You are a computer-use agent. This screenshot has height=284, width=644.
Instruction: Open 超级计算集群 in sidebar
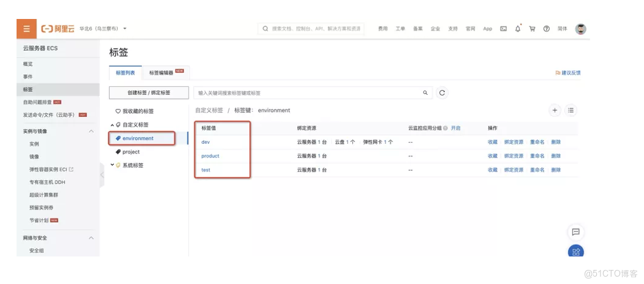[44, 195]
